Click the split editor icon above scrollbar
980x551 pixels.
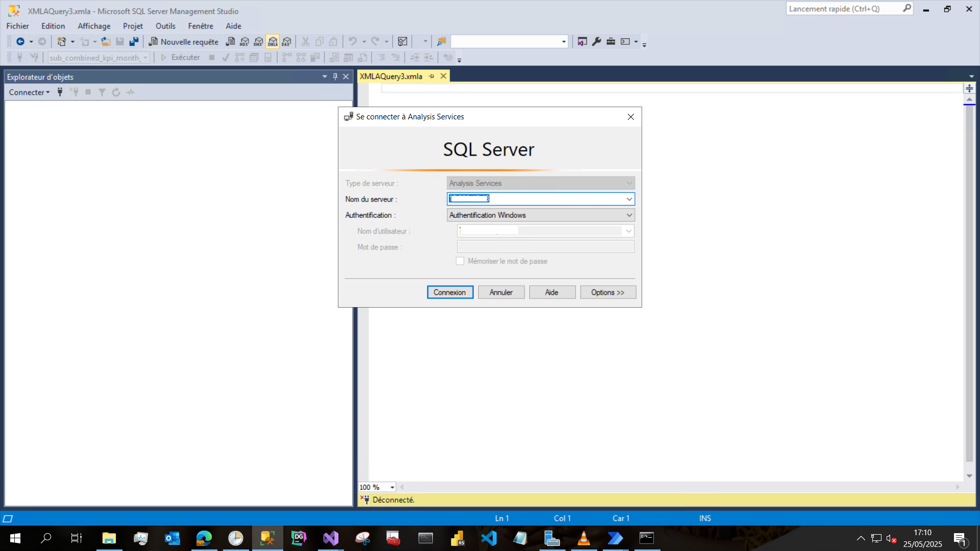969,88
